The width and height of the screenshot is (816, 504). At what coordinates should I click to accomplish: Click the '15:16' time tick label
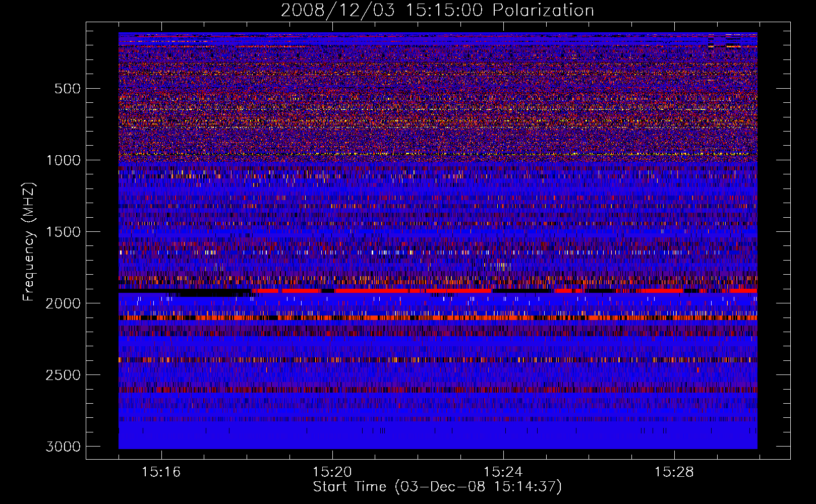tap(161, 472)
